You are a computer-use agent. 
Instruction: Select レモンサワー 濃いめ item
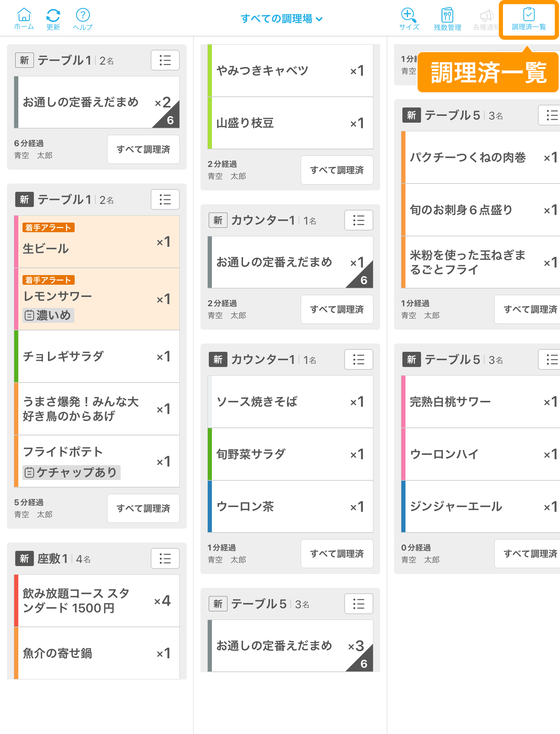[97, 299]
